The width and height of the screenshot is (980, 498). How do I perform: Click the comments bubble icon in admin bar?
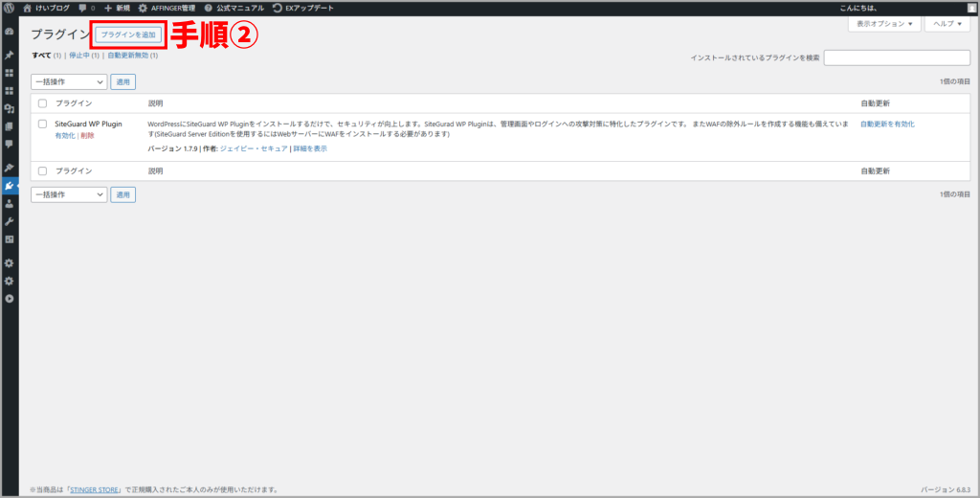pyautogui.click(x=83, y=8)
